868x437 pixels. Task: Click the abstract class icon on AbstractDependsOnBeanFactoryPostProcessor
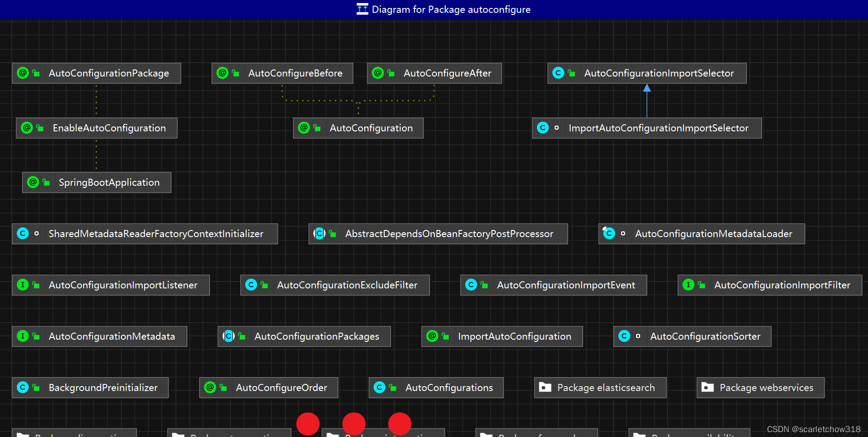click(x=319, y=234)
